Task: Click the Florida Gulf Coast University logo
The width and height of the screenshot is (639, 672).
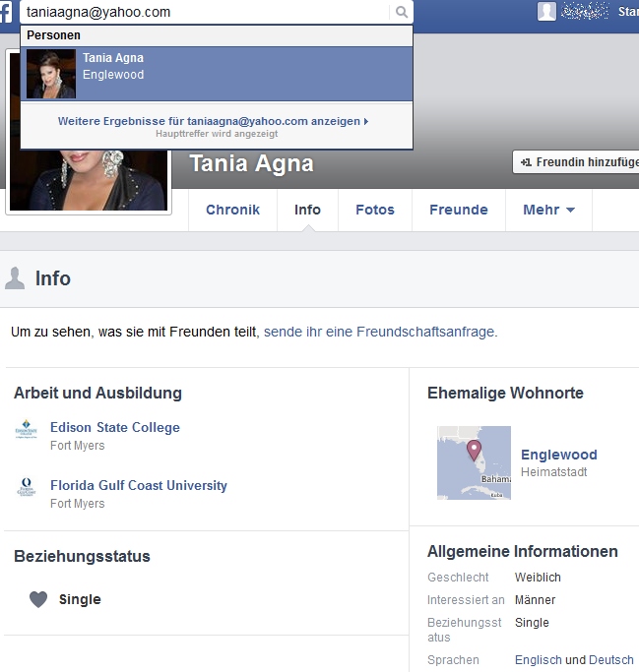Action: (27, 487)
